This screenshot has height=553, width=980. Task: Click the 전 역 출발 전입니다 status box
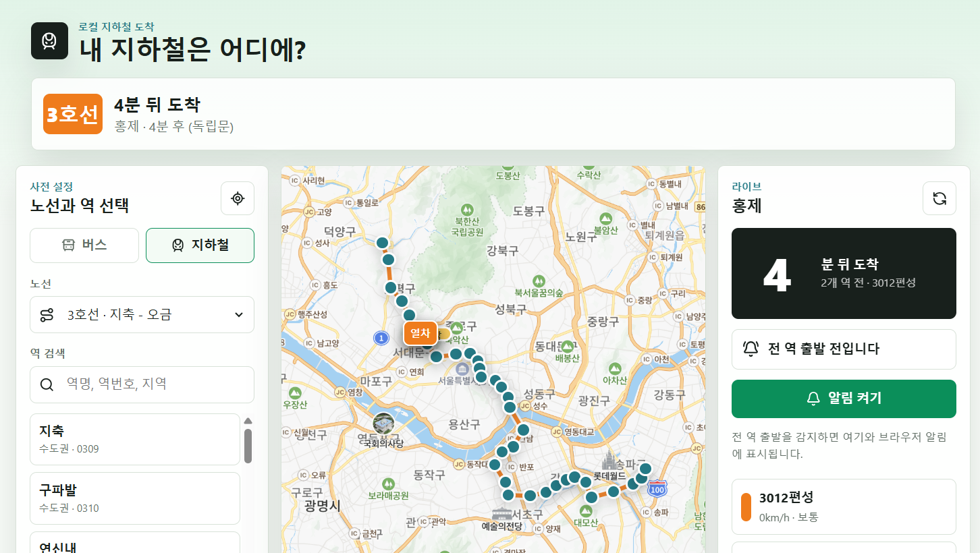tap(844, 349)
